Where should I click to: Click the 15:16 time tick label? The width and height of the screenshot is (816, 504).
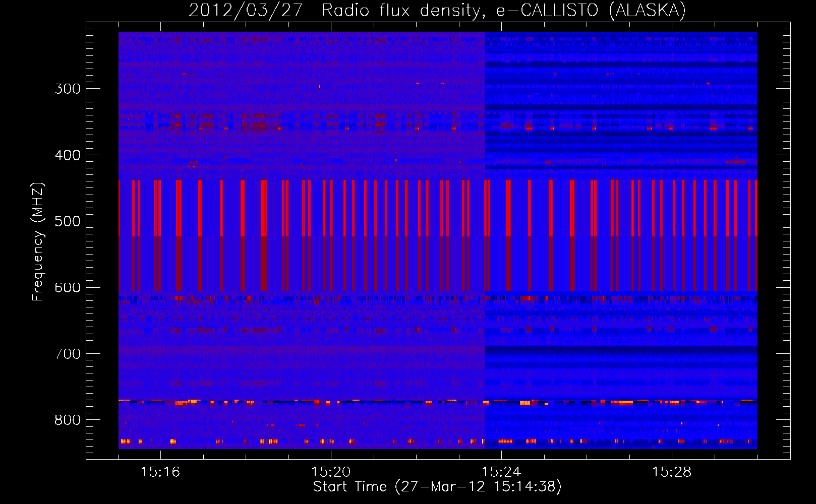coord(160,472)
